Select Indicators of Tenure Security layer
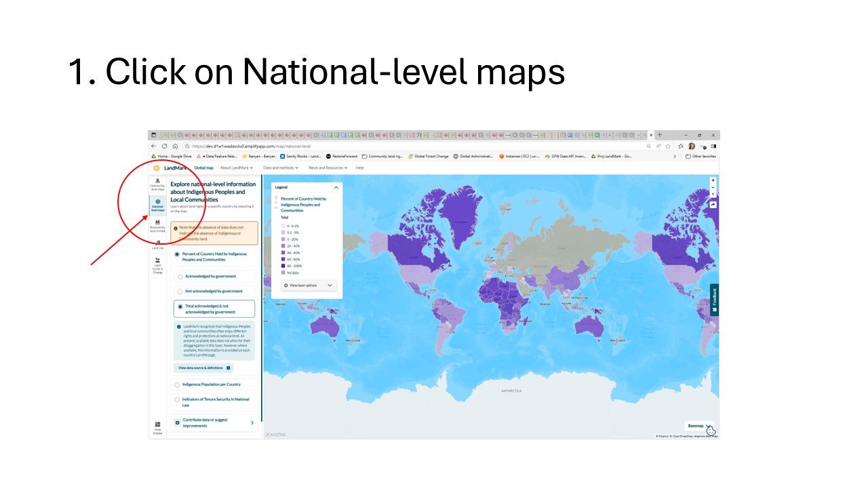Viewport: 868px width, 488px height. 216,402
